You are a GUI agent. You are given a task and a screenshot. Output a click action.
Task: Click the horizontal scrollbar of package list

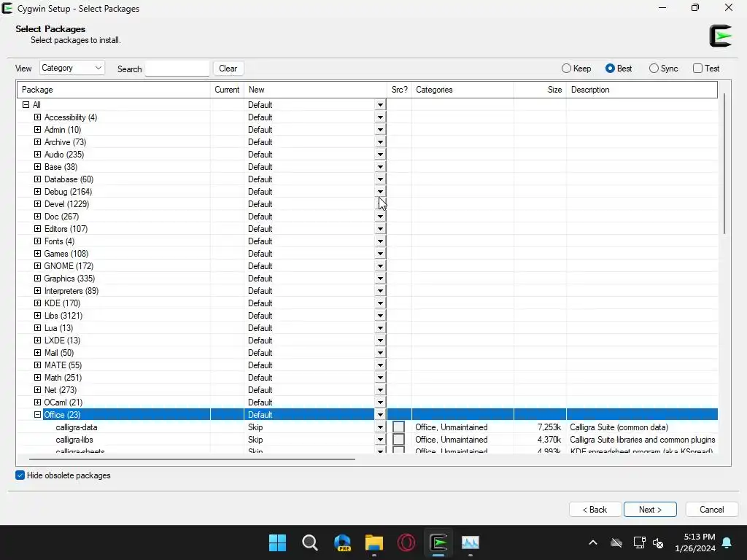pos(192,459)
